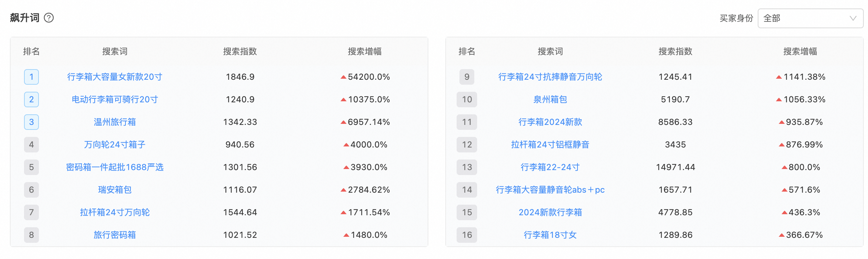Open keyword 电动行李箱可骑行20寸
Viewport: 868px width, 259px height.
click(115, 99)
